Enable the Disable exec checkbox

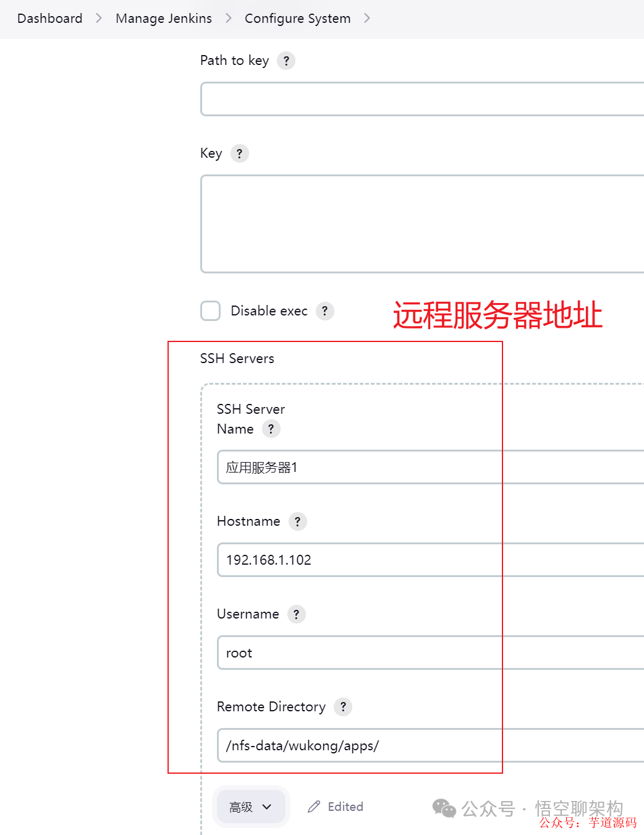tap(211, 310)
